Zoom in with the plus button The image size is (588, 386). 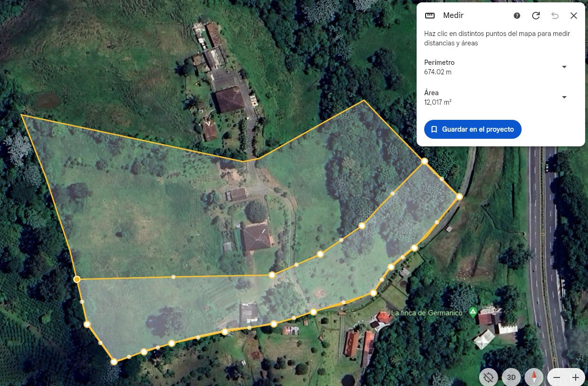[x=576, y=377]
